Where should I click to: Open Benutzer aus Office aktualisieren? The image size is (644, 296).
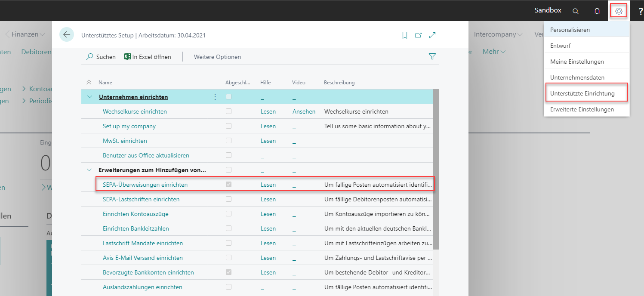click(x=146, y=155)
